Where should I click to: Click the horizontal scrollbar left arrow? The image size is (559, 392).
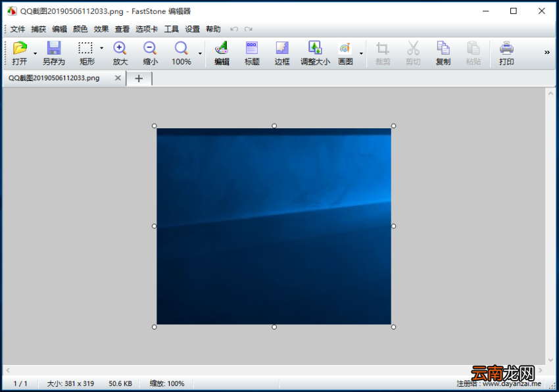tap(8, 370)
